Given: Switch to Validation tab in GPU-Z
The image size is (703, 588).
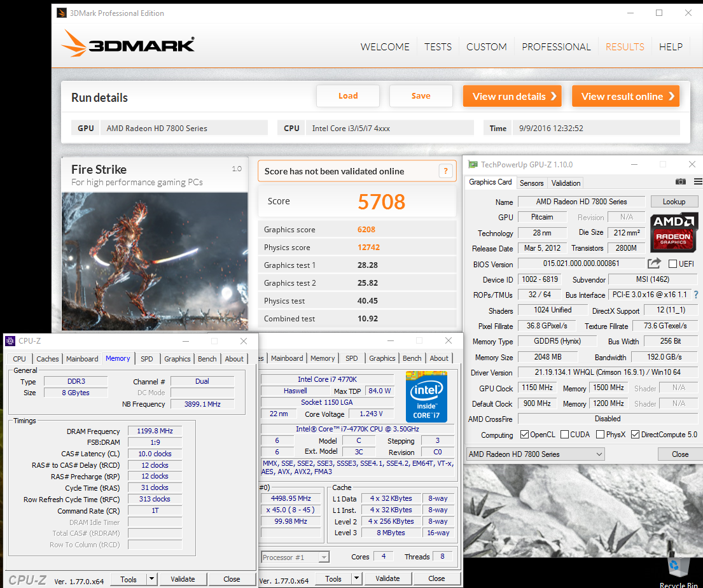Looking at the screenshot, I should (566, 183).
